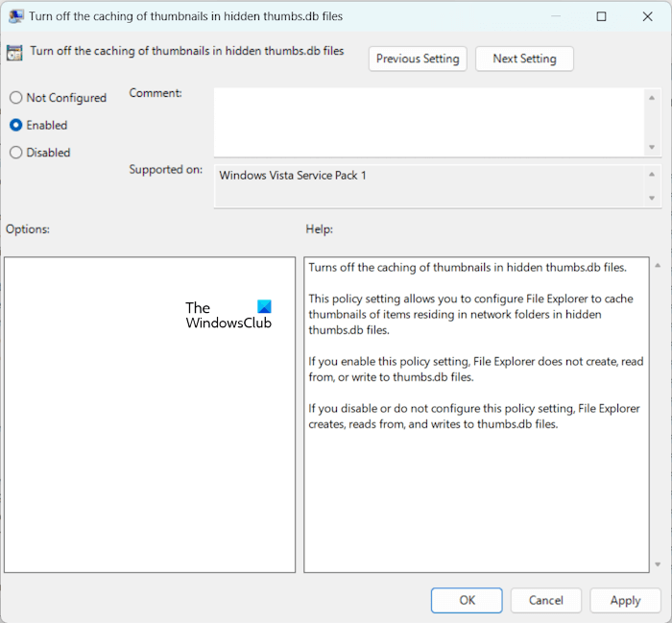Screen dimensions: 672x623
Task: Click the 'Comment:' label
Action: pos(156,93)
